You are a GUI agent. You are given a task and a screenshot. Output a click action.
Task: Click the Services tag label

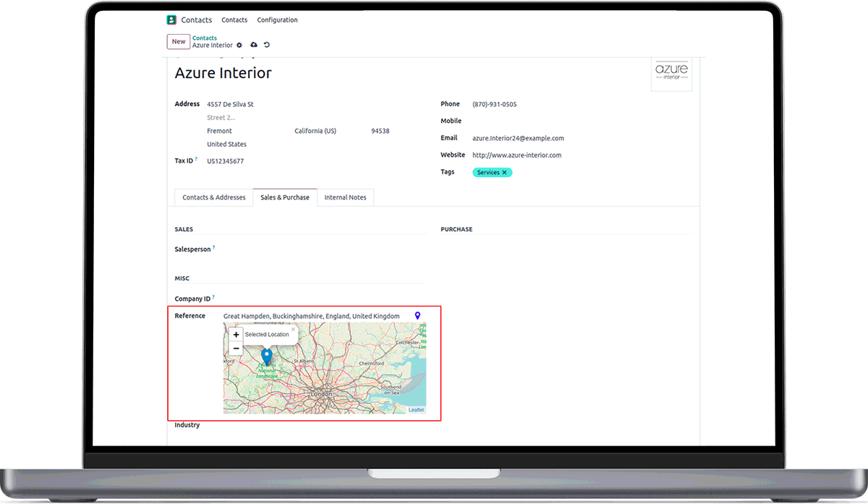tap(488, 173)
